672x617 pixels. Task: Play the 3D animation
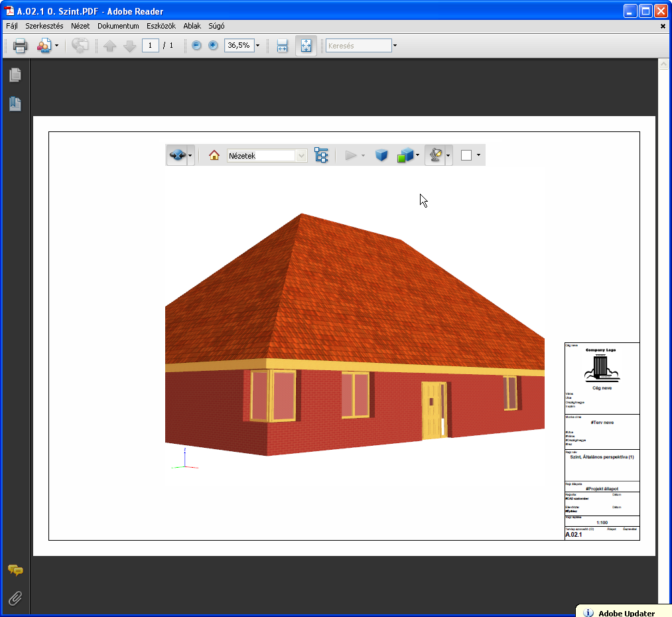[x=350, y=155]
